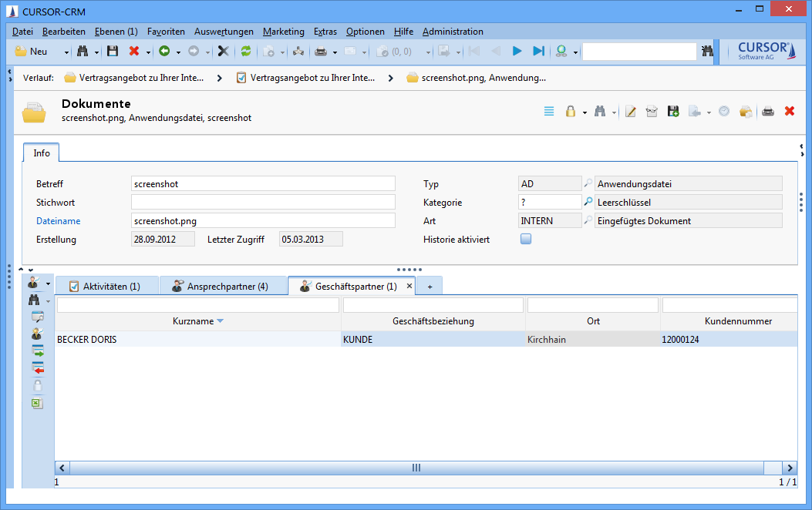Click the Dateiname link label
This screenshot has width=812, height=510.
(59, 221)
